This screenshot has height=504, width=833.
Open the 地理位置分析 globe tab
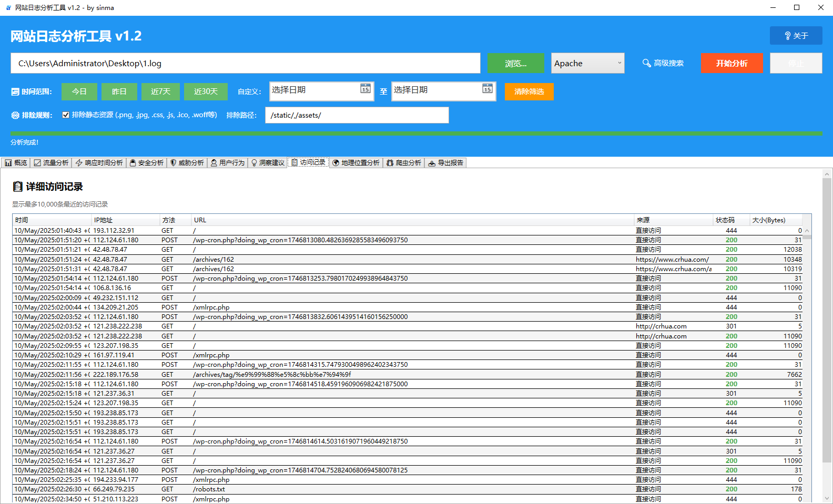(x=356, y=163)
